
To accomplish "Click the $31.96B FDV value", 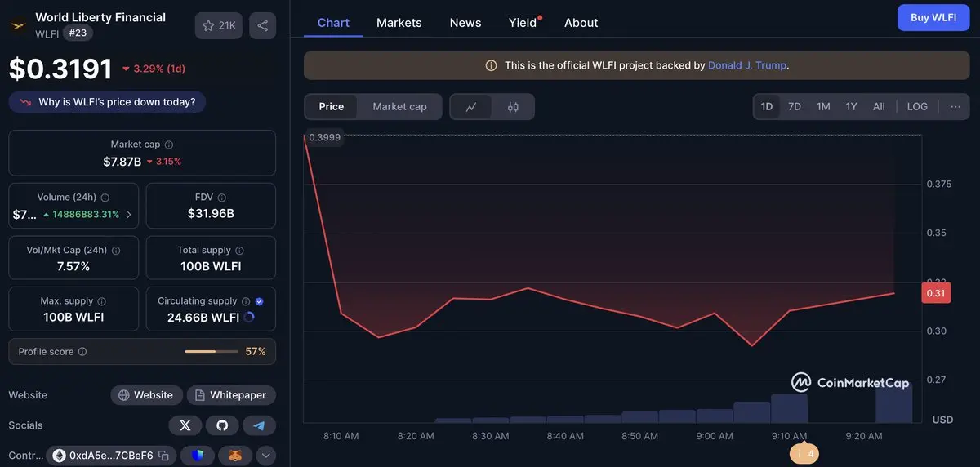I will pos(211,214).
